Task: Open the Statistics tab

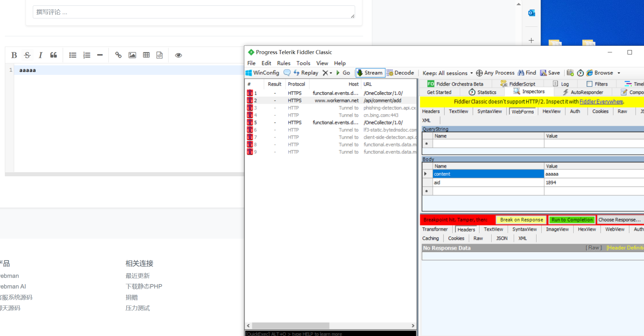Action: [x=483, y=92]
